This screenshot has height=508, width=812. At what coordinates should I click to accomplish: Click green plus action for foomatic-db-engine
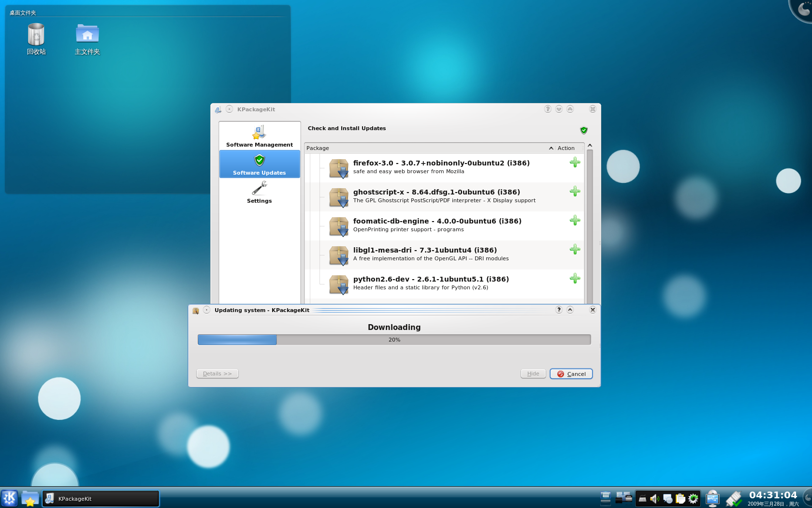[575, 221]
